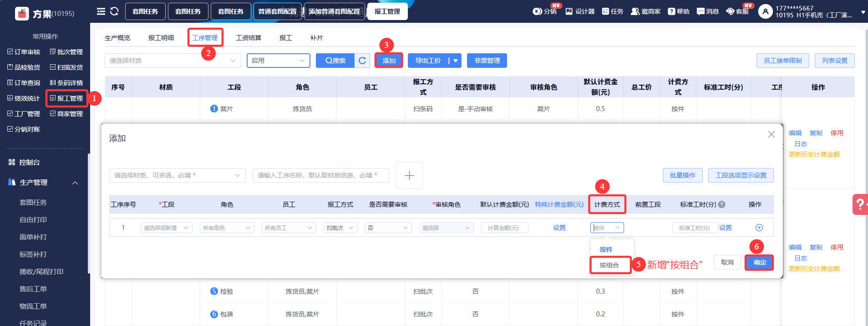Image resolution: width=868 pixels, height=326 pixels.
Task: Toggle the hamburger menu icon
Action: 101,11
